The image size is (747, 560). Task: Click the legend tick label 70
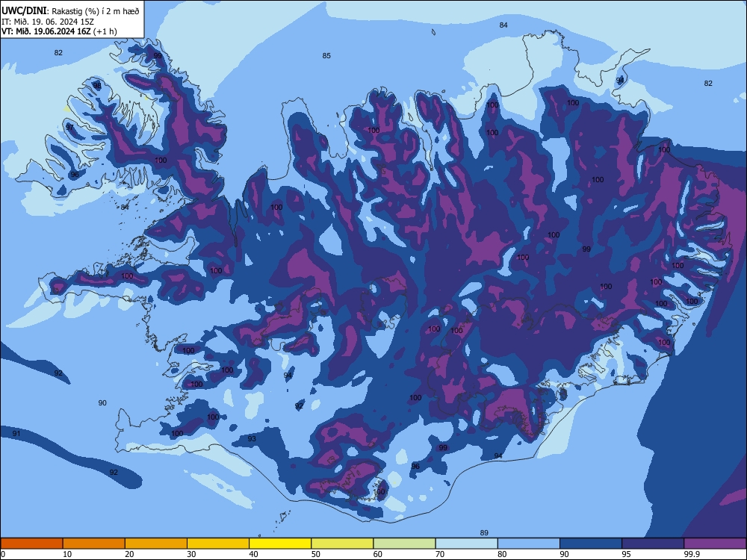(440, 554)
